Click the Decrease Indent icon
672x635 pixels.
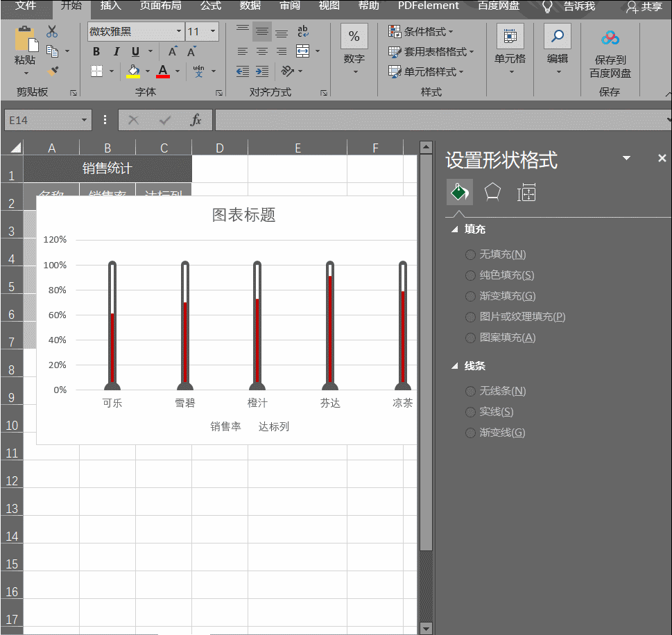pyautogui.click(x=243, y=71)
